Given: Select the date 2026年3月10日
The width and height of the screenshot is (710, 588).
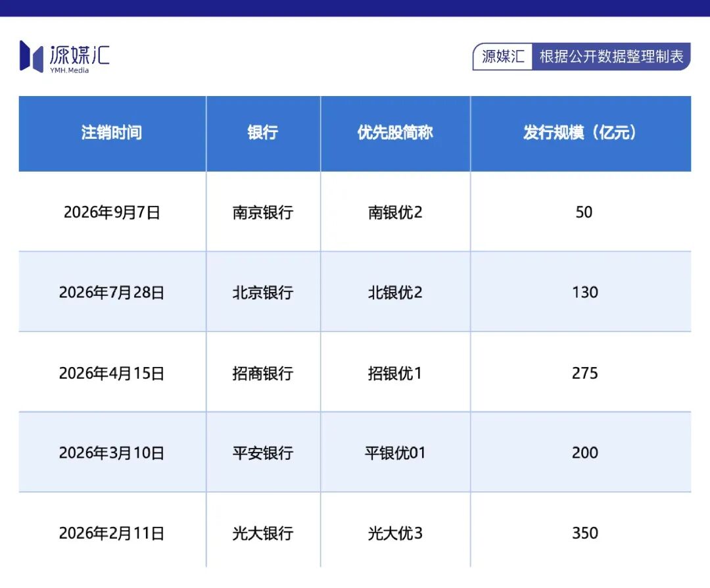Looking at the screenshot, I should coord(112,453).
